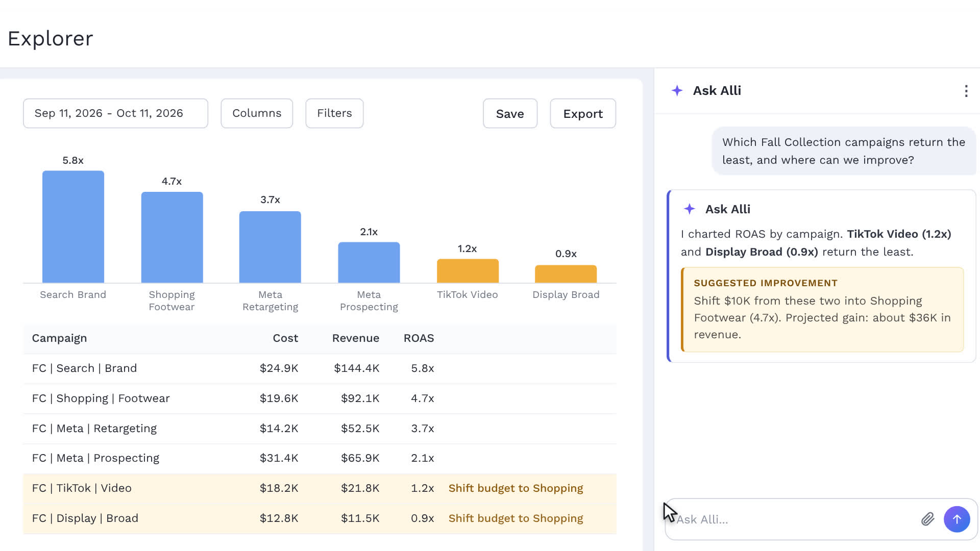Image resolution: width=980 pixels, height=551 pixels.
Task: Click the sparkle icon in Alli's reply
Action: tap(689, 209)
